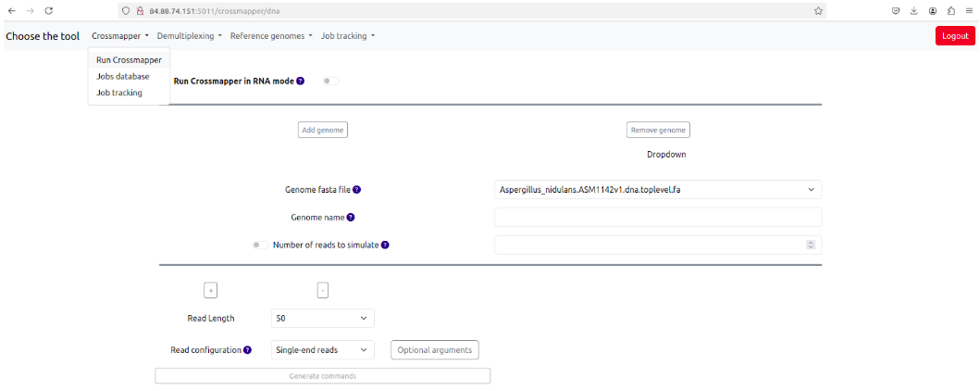The height and width of the screenshot is (391, 980).
Task: Toggle the Number of reads to simulate switch
Action: [260, 246]
